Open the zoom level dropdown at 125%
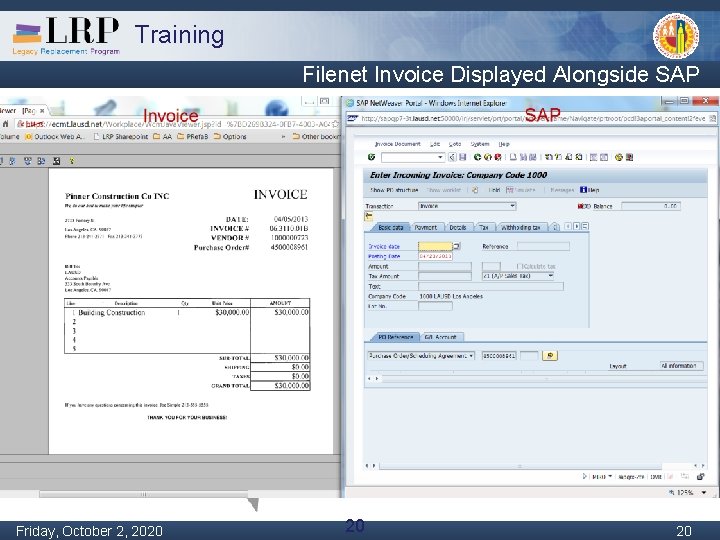The width and height of the screenshot is (720, 540). (704, 492)
